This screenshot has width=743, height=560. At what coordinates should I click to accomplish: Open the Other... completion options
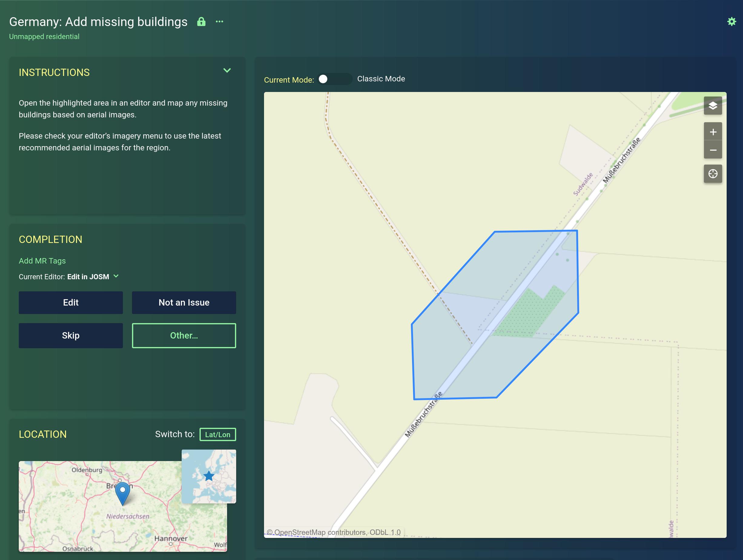coord(184,336)
